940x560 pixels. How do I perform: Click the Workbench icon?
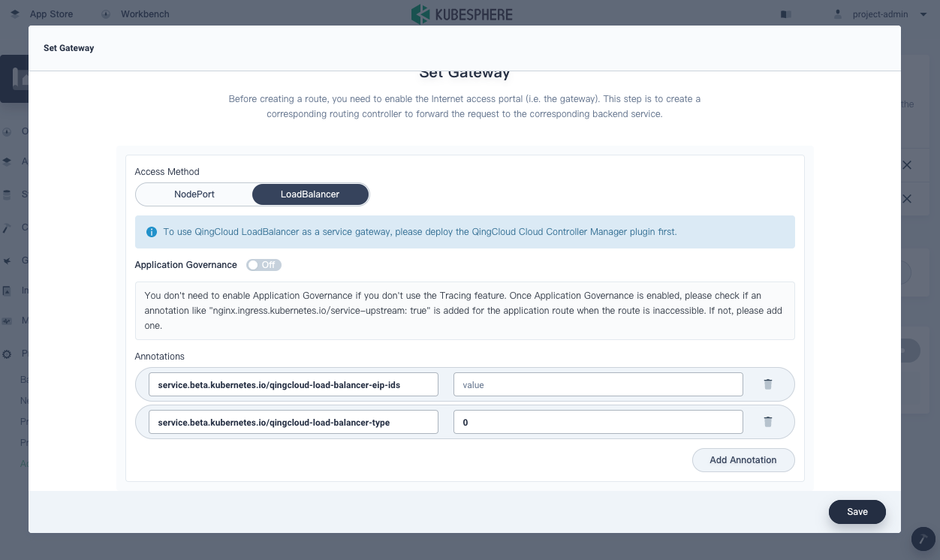coord(106,14)
